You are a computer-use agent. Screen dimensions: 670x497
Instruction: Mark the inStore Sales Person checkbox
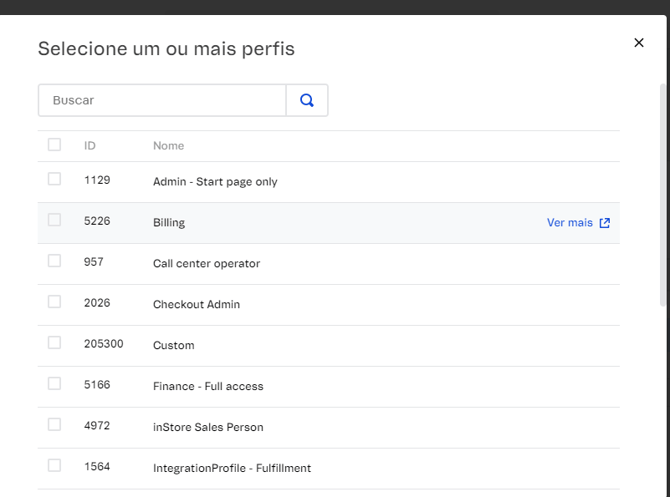tap(54, 425)
